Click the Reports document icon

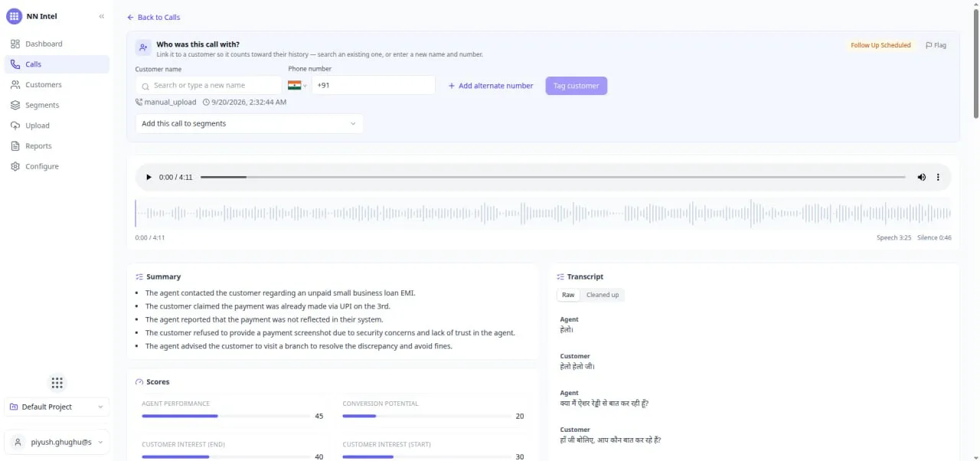[15, 145]
